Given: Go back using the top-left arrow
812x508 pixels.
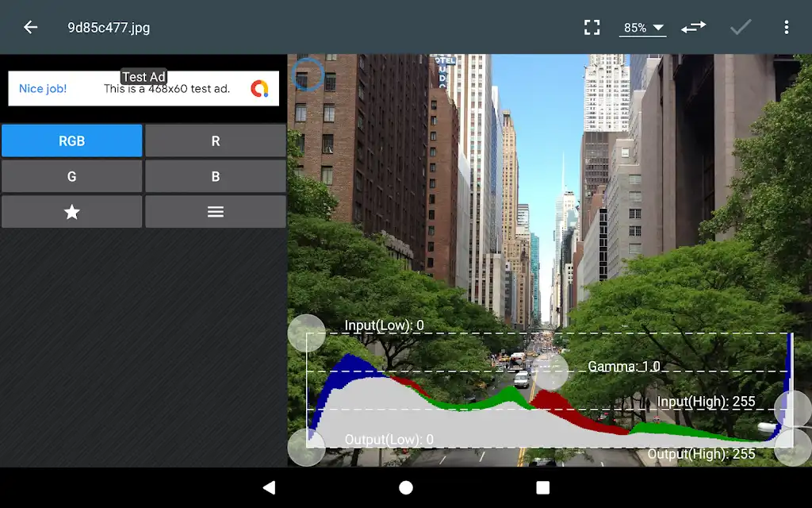Looking at the screenshot, I should [31, 28].
